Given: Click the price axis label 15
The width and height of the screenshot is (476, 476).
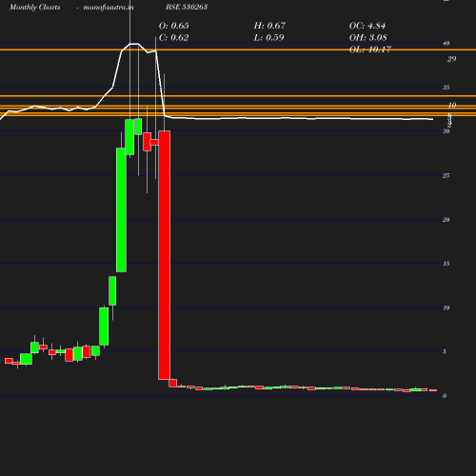Looking at the screenshot, I should 446,264.
